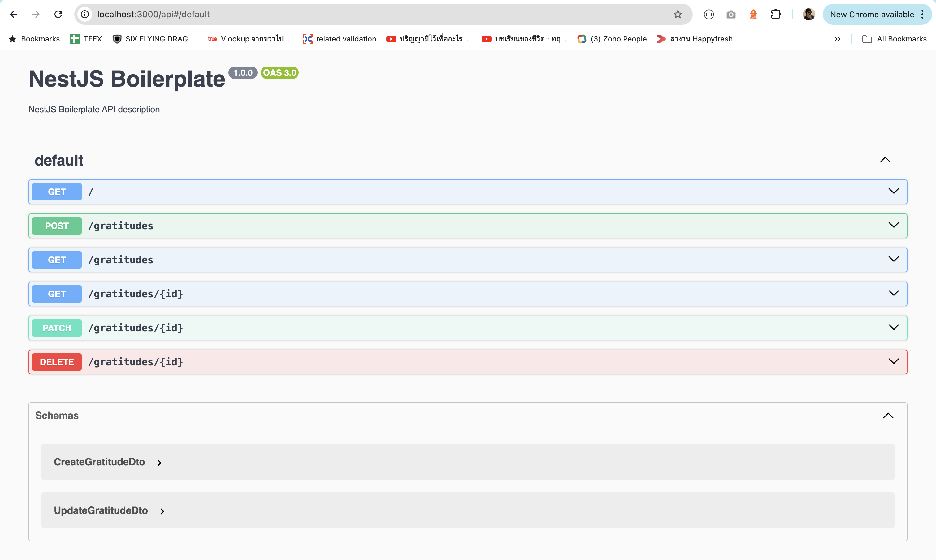Expand the PATCH /gratitudes/{id} endpoint chevron
Image resolution: width=936 pixels, height=560 pixels.
(894, 327)
